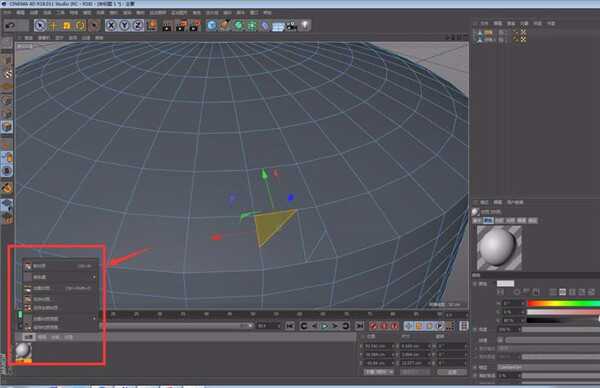This screenshot has height=388, width=600.
Task: Select the material ball thumbnail in material manager
Action: click(23, 352)
